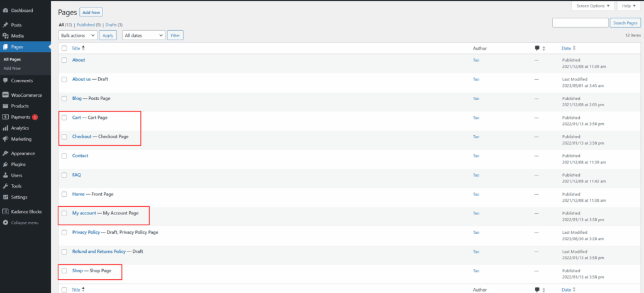Click the WooCommerce icon in the sidebar

point(6,95)
